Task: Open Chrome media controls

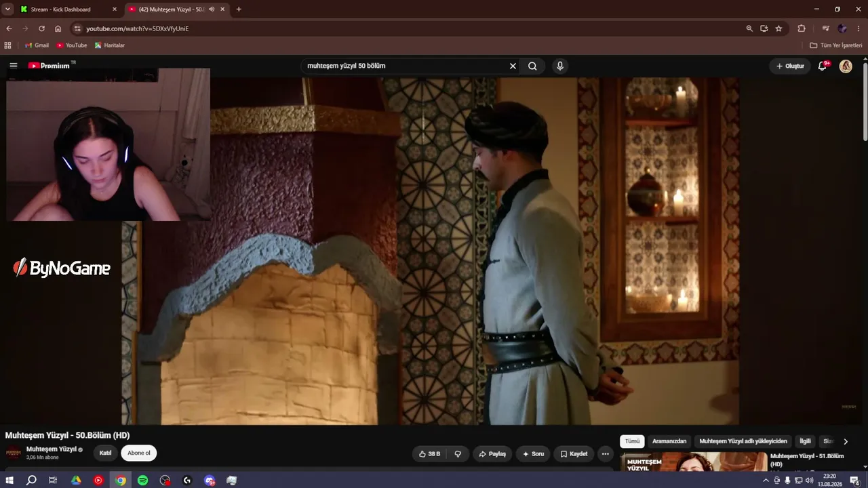Action: click(825, 28)
